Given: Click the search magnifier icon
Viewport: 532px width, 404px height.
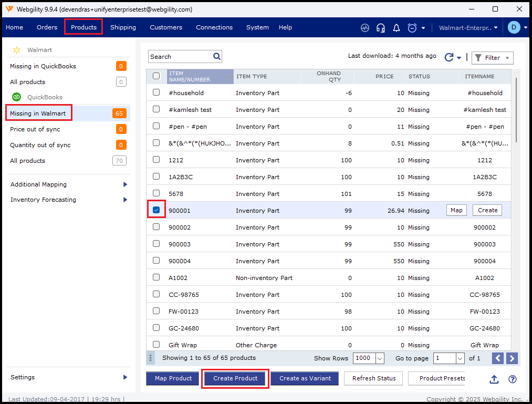Looking at the screenshot, I should [x=217, y=57].
